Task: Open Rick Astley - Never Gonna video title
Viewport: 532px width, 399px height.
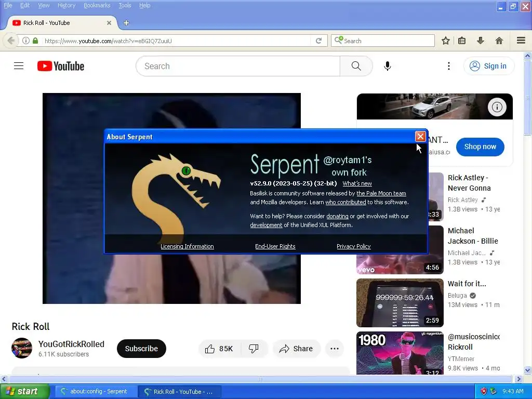Action: pos(469,183)
